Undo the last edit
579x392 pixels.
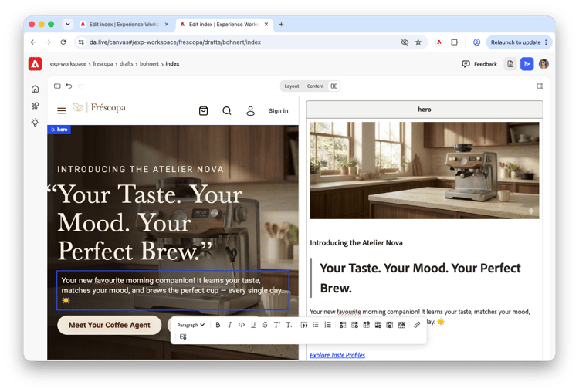pyautogui.click(x=69, y=86)
